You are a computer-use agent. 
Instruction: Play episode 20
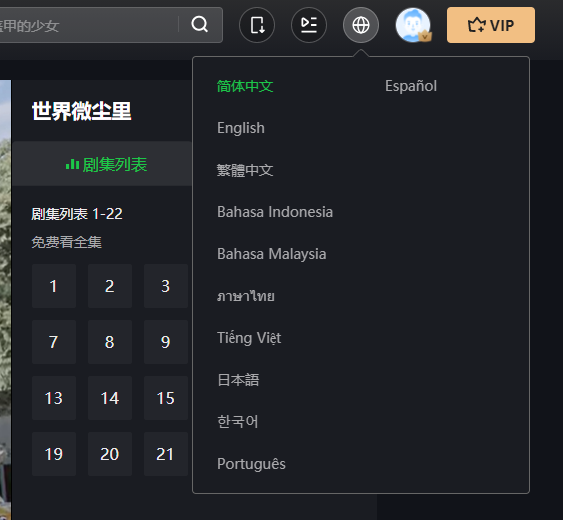pos(110,454)
